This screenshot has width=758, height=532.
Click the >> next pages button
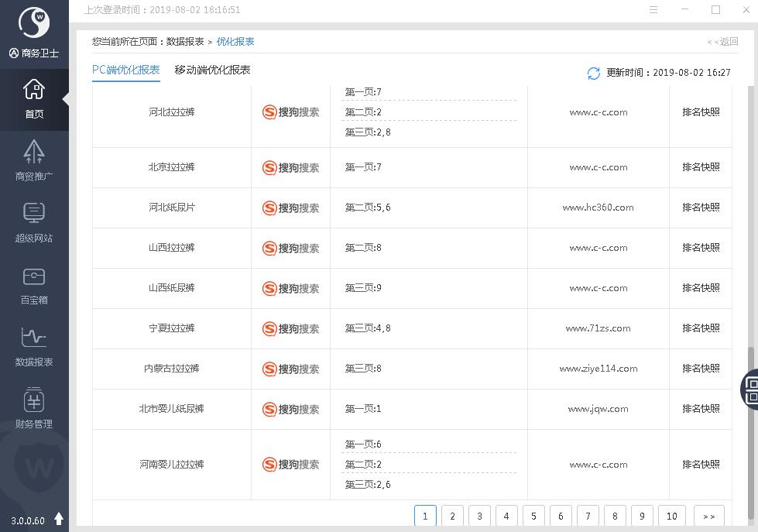click(708, 516)
